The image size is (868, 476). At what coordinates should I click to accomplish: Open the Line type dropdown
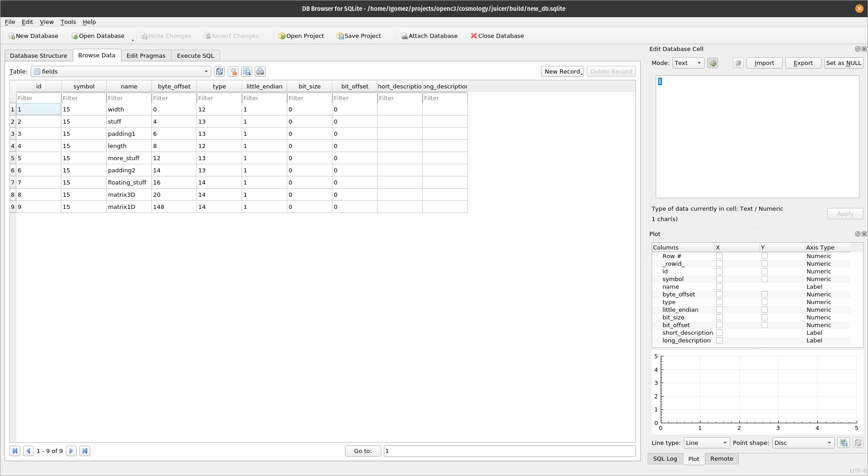pos(707,443)
